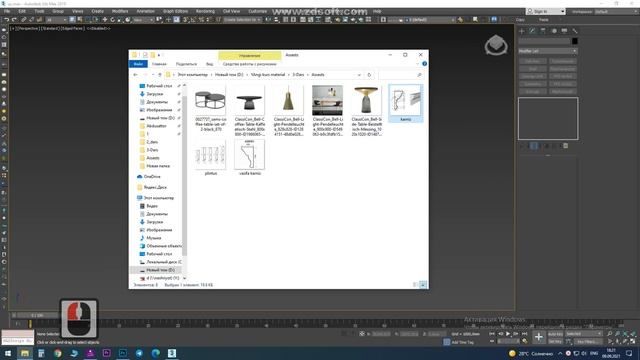Screen dimensions: 640x360
Task: Select the 3-Dars folder in navigation pane
Action: coord(153,150)
